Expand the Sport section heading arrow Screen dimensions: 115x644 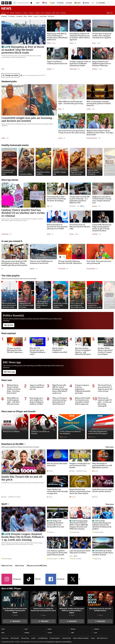pos(8,504)
